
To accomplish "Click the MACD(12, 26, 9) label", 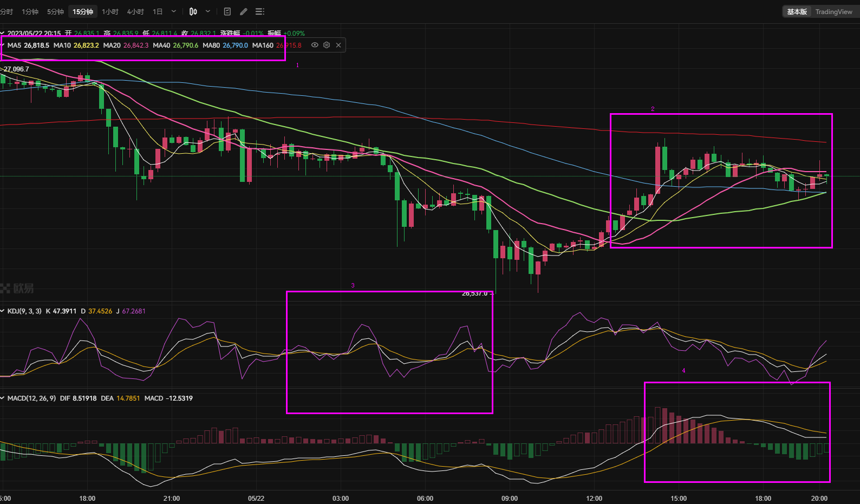I will point(31,398).
